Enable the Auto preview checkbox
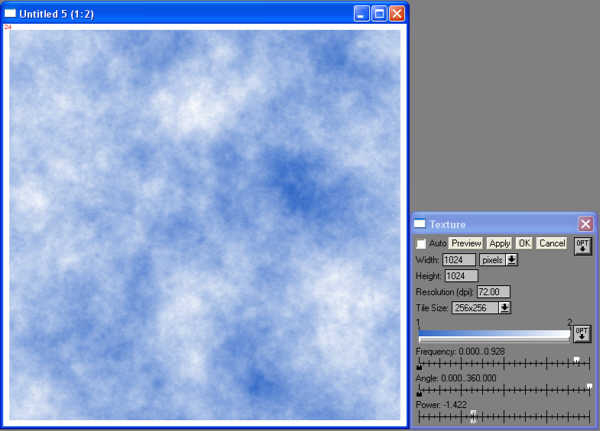The image size is (600, 431). [421, 243]
